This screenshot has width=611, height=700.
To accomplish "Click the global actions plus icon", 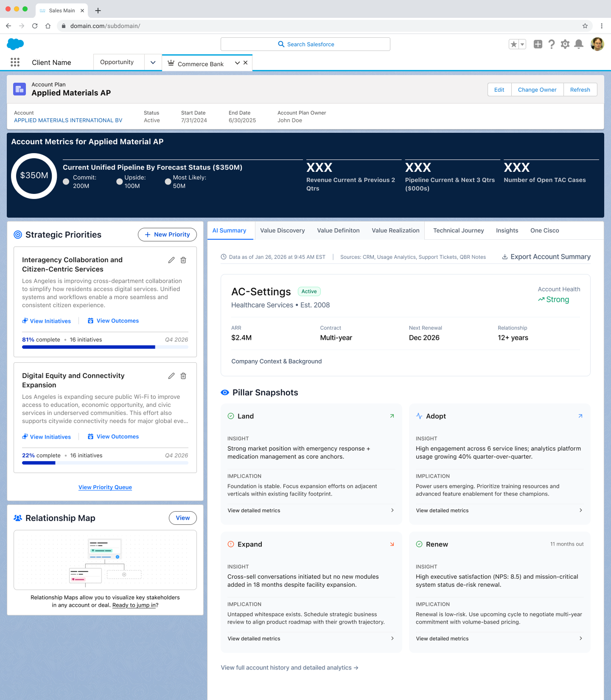I will click(x=538, y=44).
